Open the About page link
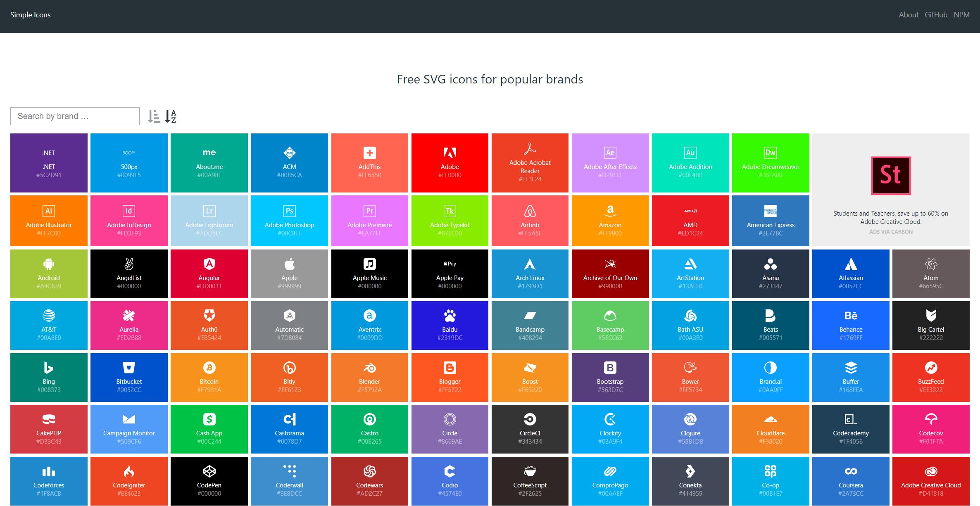 pos(908,15)
